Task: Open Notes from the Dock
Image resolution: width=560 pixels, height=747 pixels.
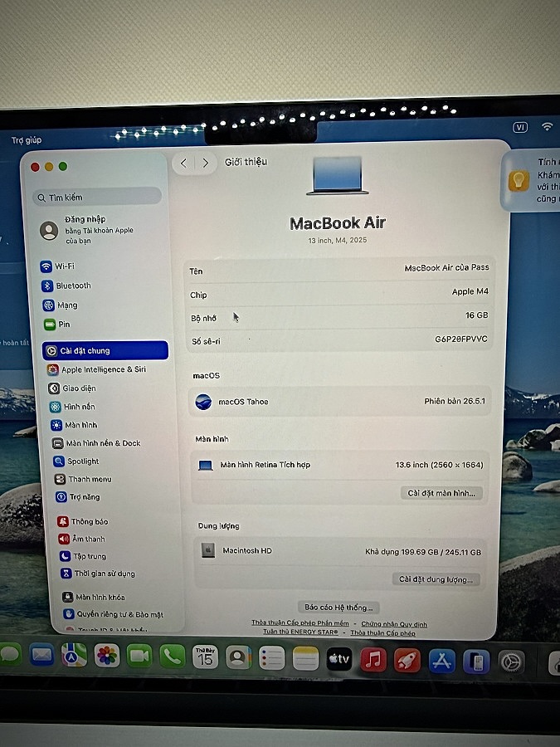Action: click(x=305, y=659)
